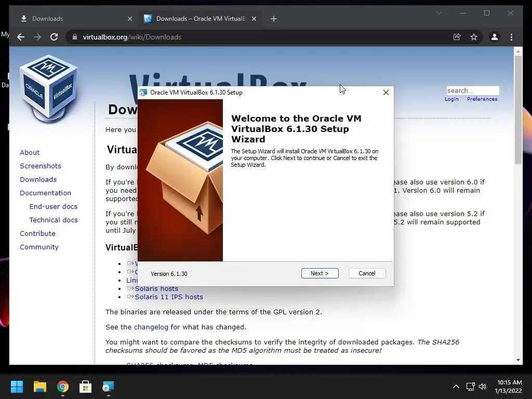The image size is (532, 399).
Task: Maximize the Chrome window
Action: (x=486, y=13)
